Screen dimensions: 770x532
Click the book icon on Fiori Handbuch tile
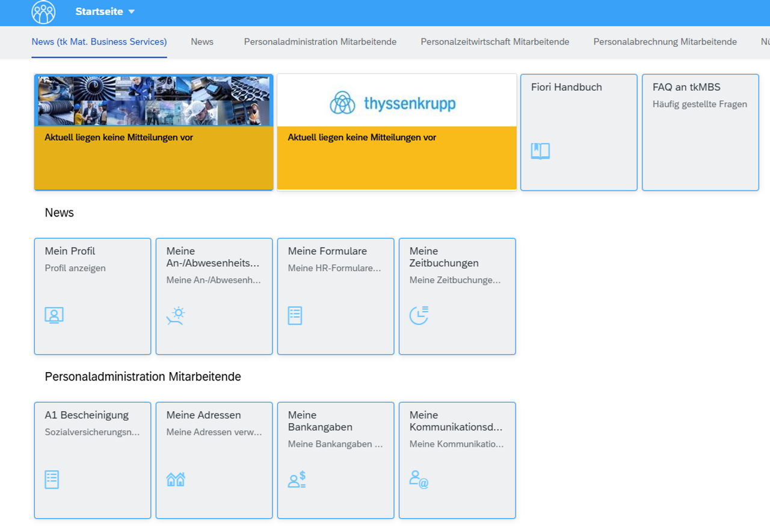tap(540, 151)
